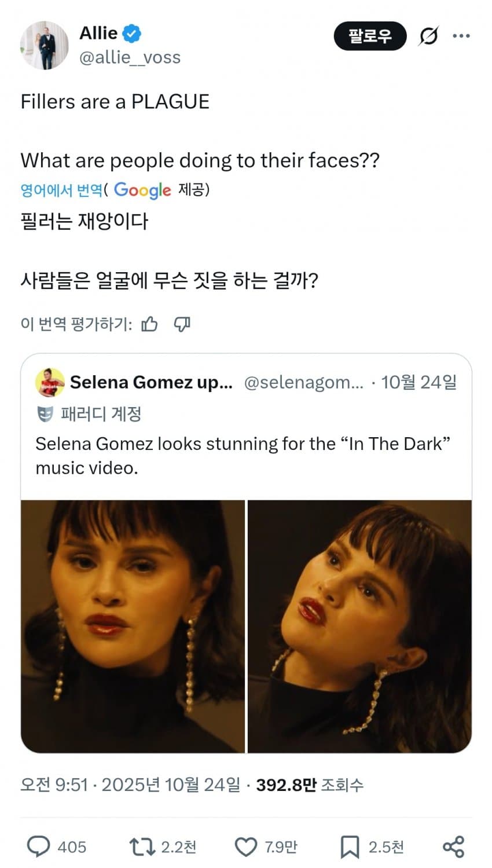Click the 패러디 계정 parody label
The height and width of the screenshot is (868, 492).
pos(101,413)
